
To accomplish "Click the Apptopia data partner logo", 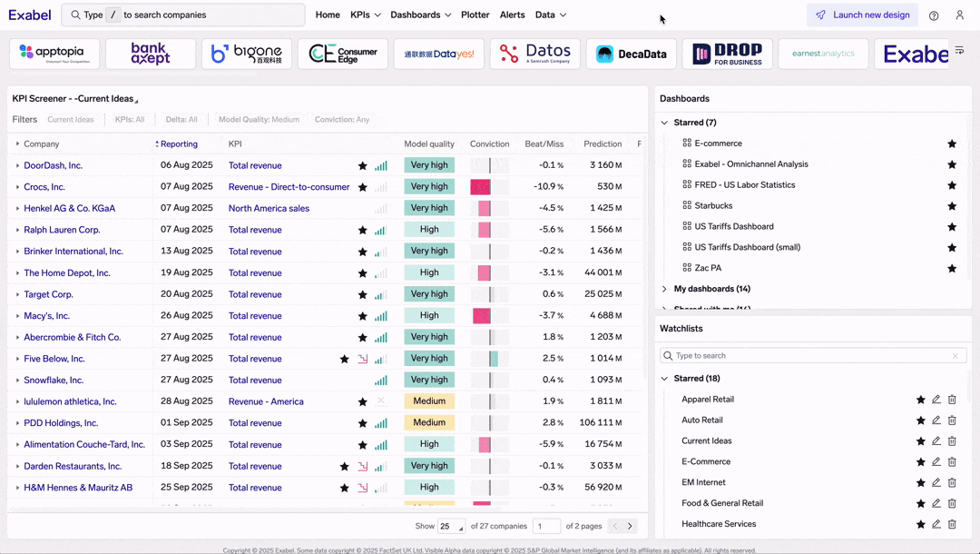I will [54, 54].
